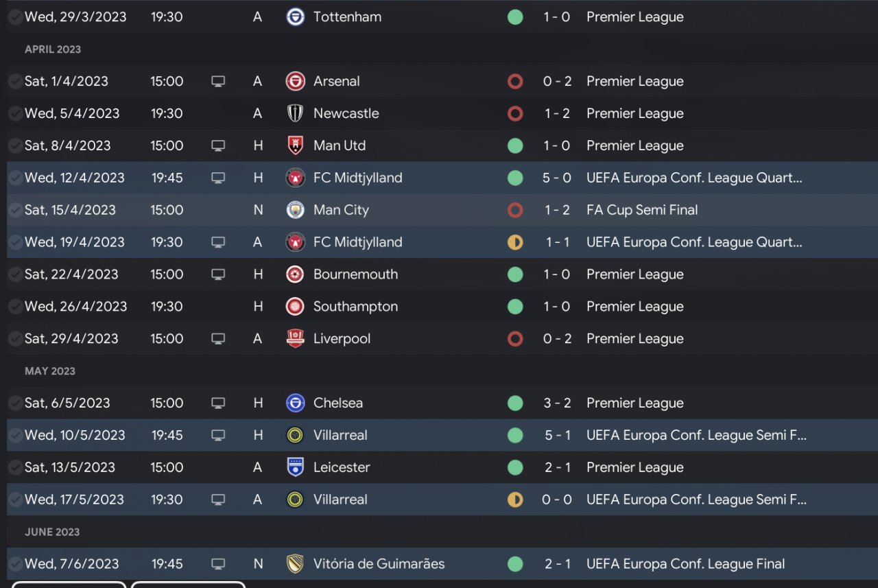The height and width of the screenshot is (588, 878).
Task: Click the Vitória de Guimarães badge icon
Action: click(295, 564)
